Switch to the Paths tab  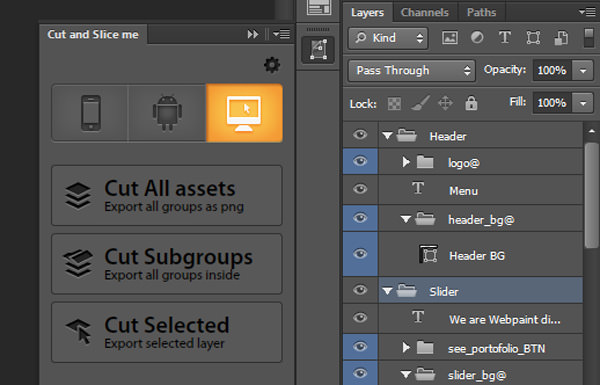pos(481,13)
